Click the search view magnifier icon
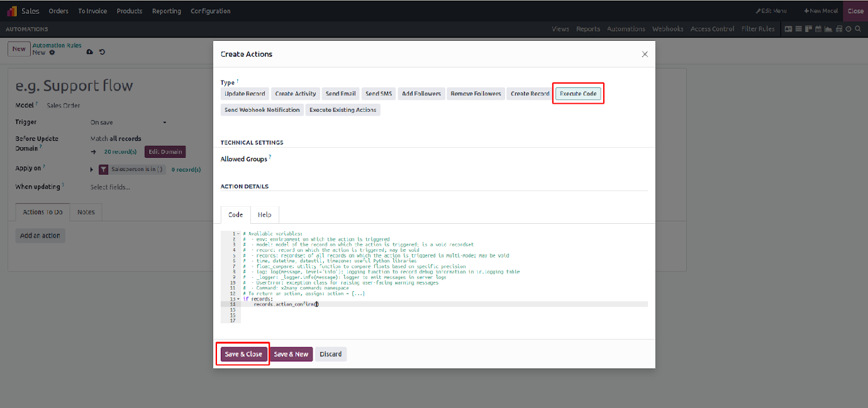This screenshot has width=868, height=408. tap(858, 29)
